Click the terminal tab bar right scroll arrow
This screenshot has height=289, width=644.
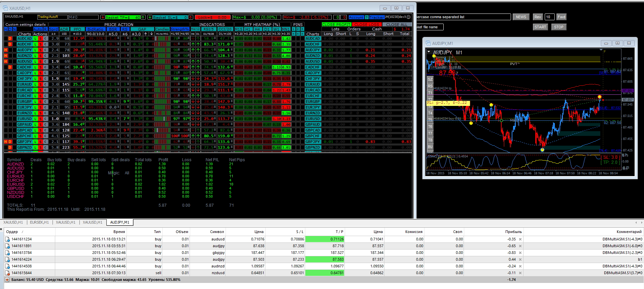pyautogui.click(x=641, y=223)
